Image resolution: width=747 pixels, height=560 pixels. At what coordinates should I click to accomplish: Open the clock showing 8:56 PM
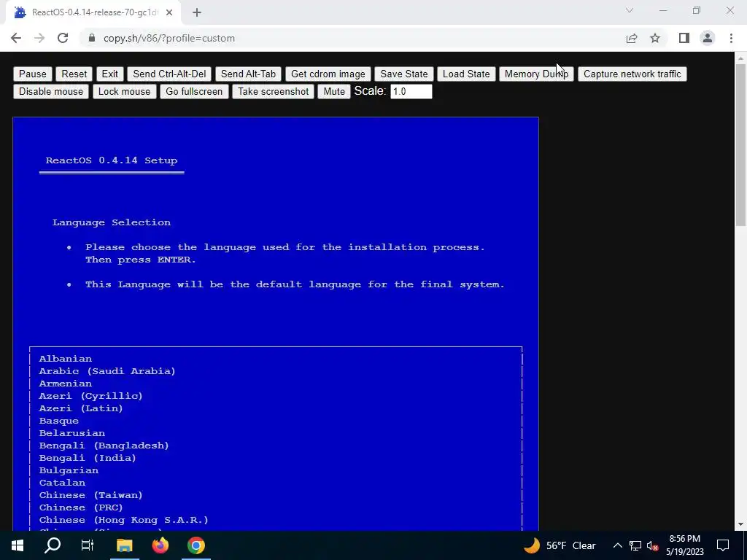684,545
